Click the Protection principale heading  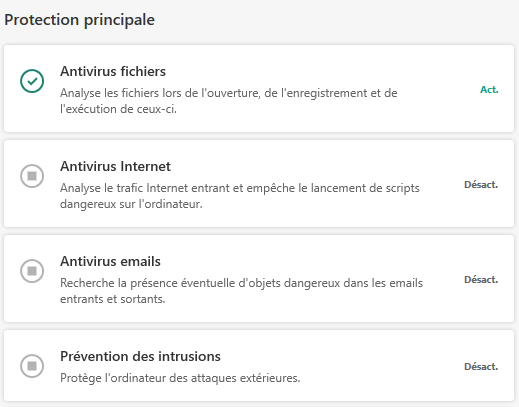coord(79,20)
